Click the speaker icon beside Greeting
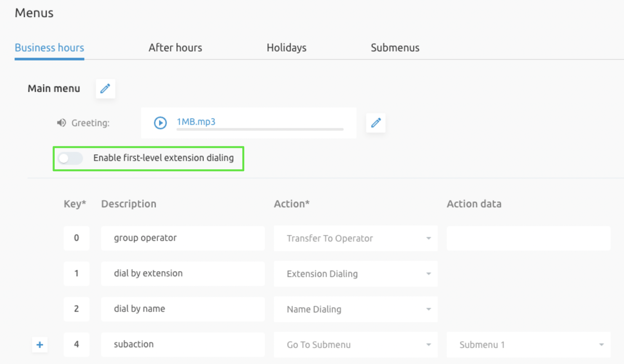The image size is (624, 364). (x=61, y=123)
